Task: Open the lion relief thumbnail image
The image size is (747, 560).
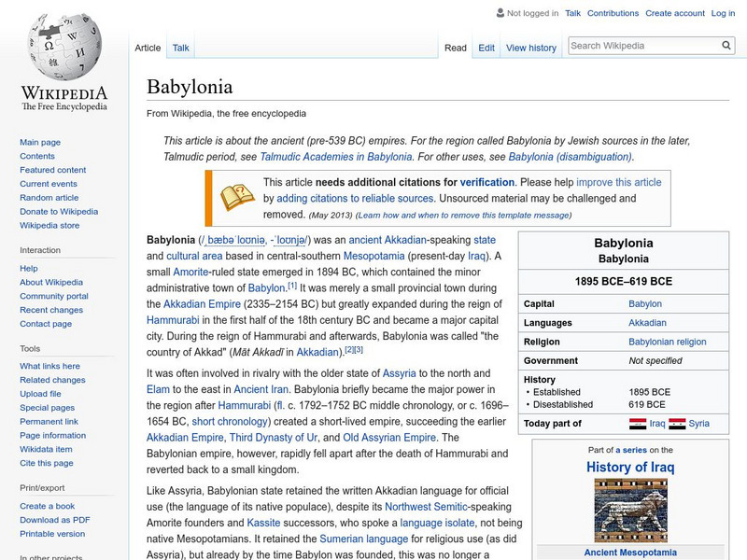Action: click(631, 510)
